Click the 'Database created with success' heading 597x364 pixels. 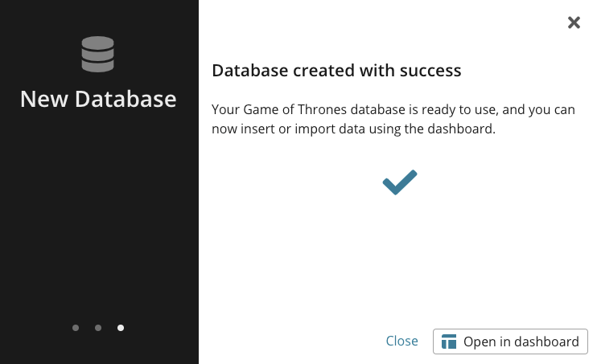(x=336, y=71)
